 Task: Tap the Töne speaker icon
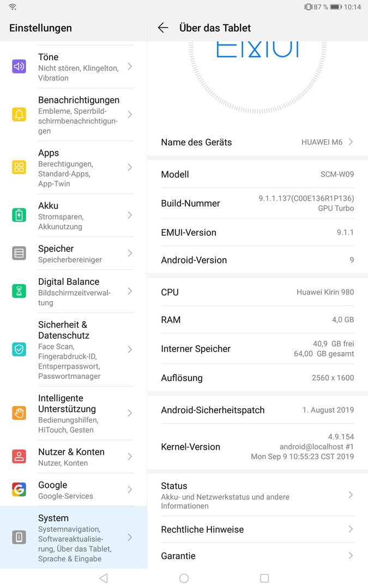coord(19,66)
